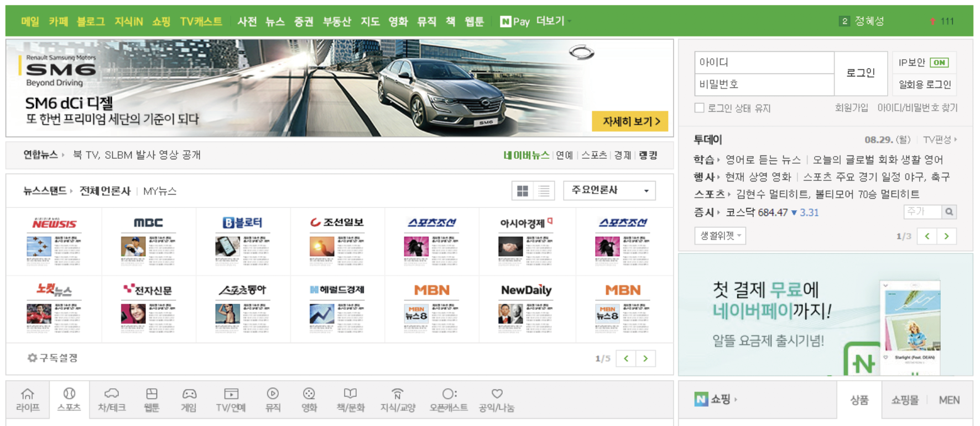Open 메일 in the top menu

pos(30,22)
